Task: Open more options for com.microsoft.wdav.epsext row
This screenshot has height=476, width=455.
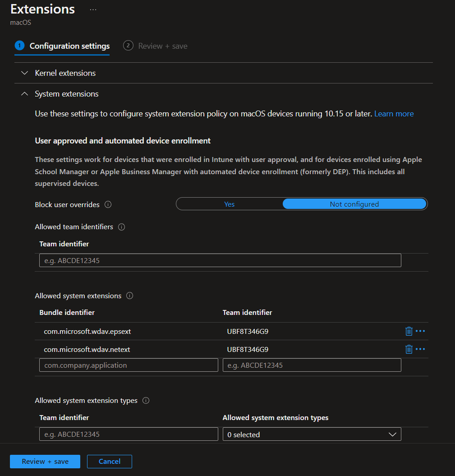Action: click(420, 331)
